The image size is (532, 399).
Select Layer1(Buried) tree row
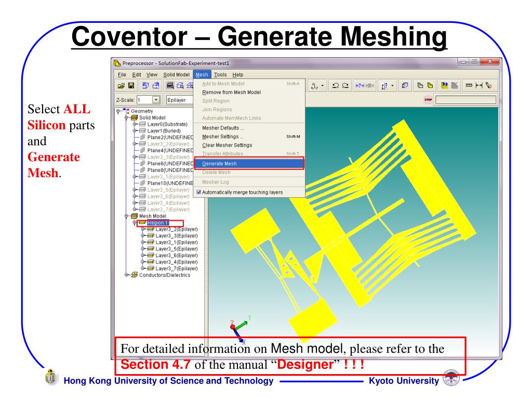coord(164,130)
